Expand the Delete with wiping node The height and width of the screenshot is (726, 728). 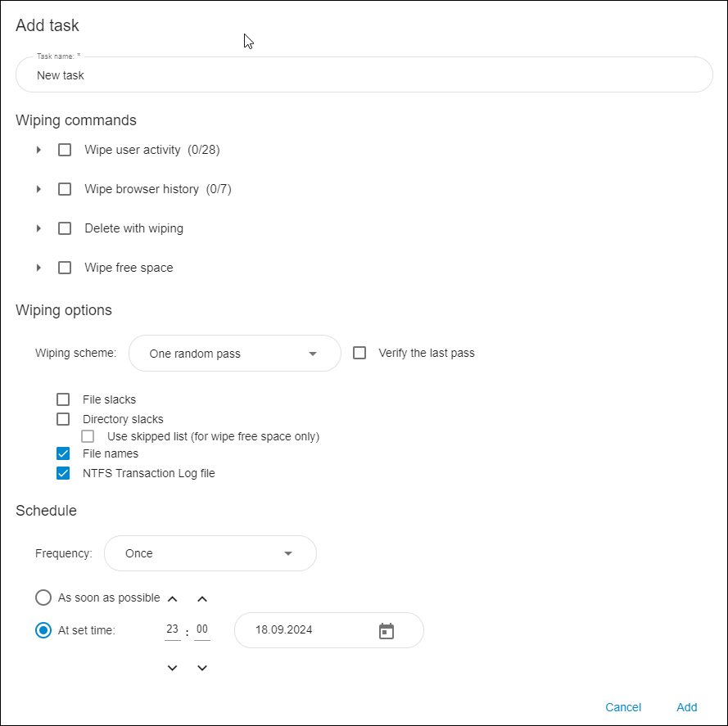(38, 228)
